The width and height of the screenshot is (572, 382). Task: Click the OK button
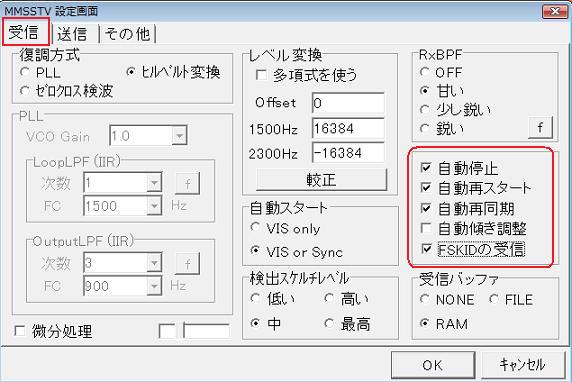(433, 364)
